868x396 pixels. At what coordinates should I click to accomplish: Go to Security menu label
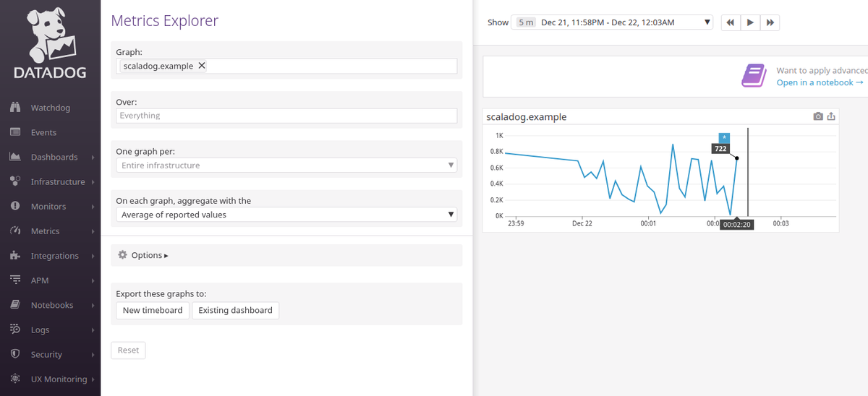[46, 354]
